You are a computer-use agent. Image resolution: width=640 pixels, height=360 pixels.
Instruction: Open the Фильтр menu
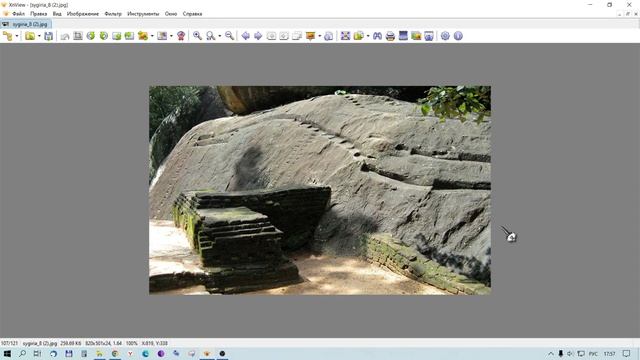[x=113, y=14]
